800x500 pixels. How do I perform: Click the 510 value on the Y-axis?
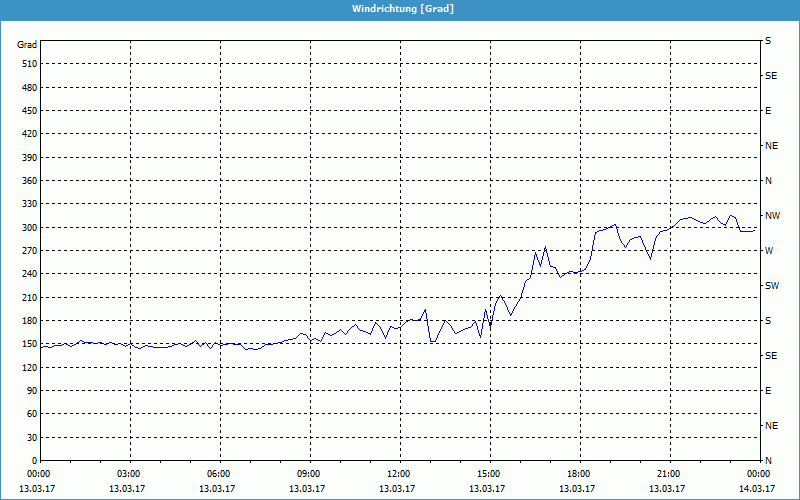tap(28, 64)
